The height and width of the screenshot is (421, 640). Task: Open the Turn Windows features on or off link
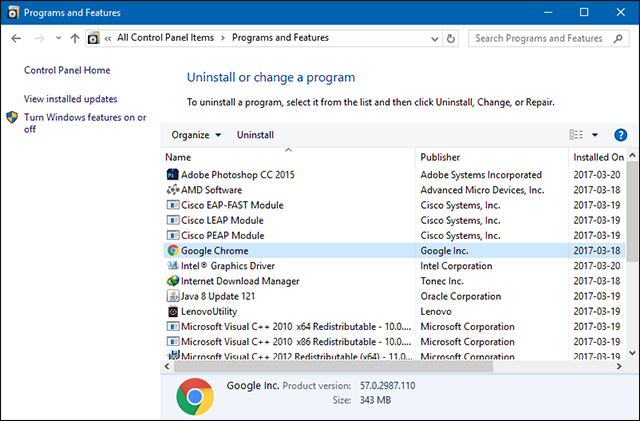coord(85,123)
